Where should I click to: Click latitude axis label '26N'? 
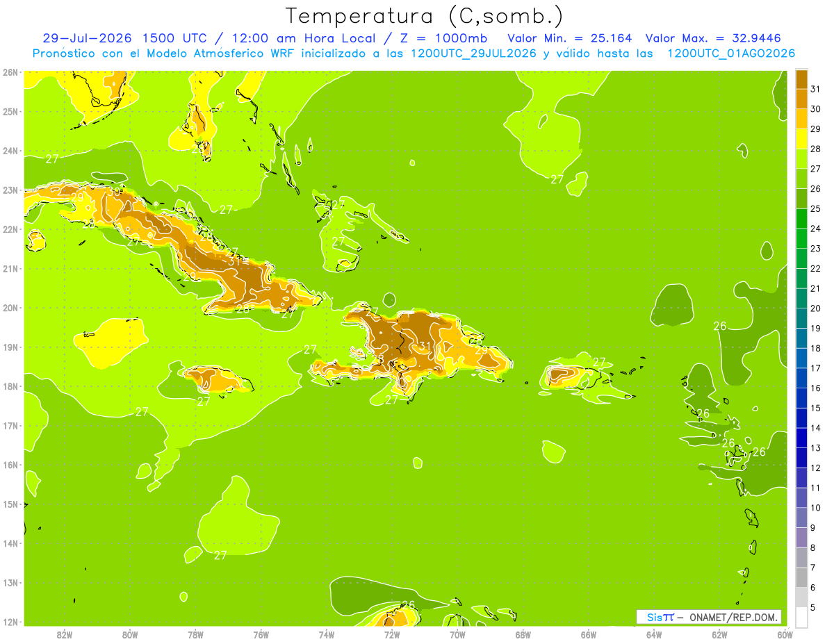tap(10, 72)
